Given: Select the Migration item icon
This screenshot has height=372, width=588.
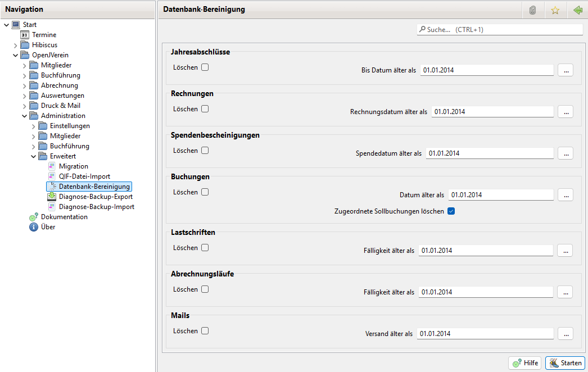Looking at the screenshot, I should pos(52,166).
